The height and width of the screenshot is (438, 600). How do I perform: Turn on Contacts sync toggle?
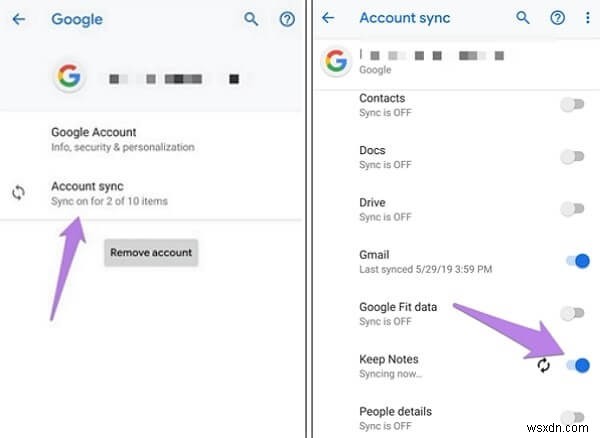pos(572,104)
